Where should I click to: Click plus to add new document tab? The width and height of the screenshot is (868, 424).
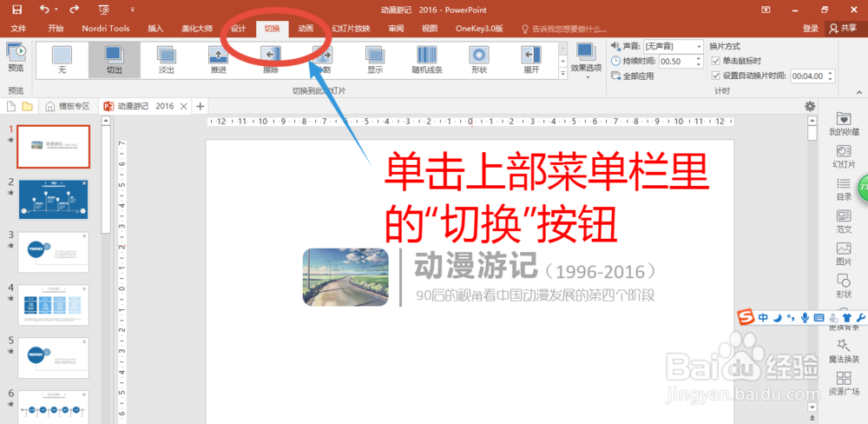point(200,106)
